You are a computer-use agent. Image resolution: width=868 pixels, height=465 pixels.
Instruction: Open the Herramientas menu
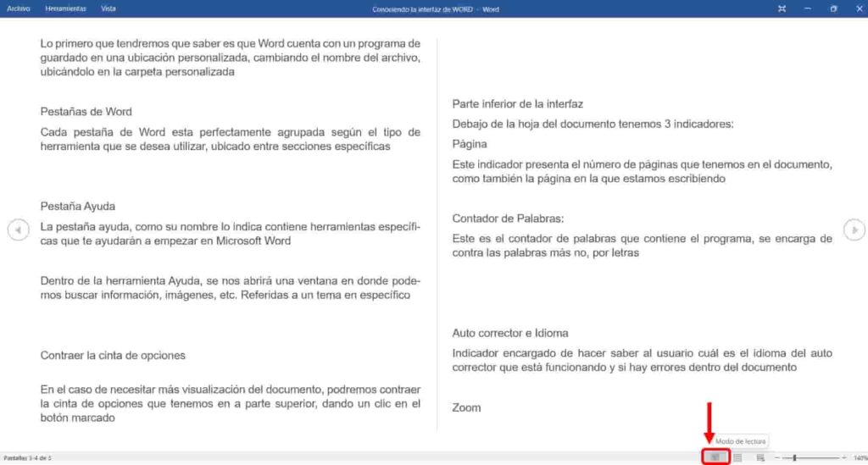[x=65, y=8]
